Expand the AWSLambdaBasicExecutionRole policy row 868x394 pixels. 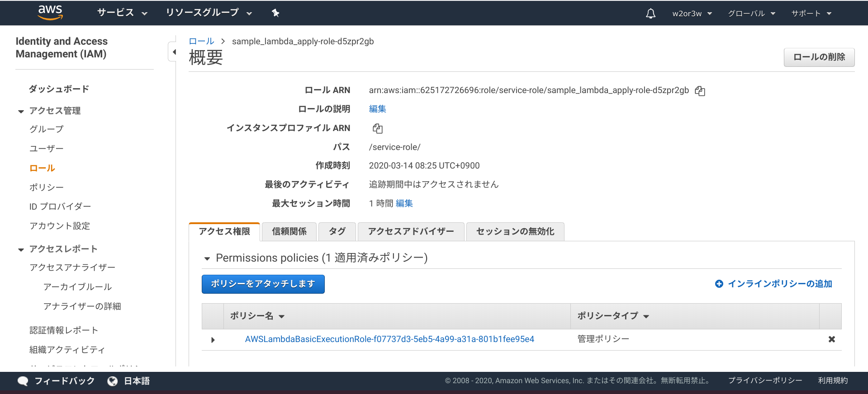tap(213, 340)
